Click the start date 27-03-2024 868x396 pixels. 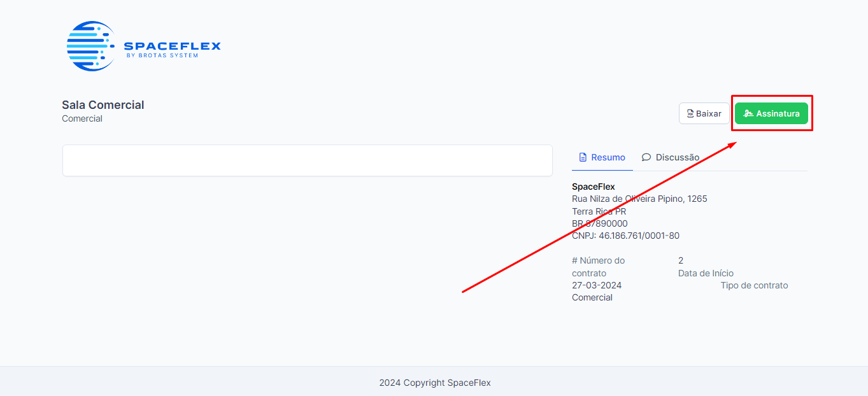pyautogui.click(x=597, y=285)
